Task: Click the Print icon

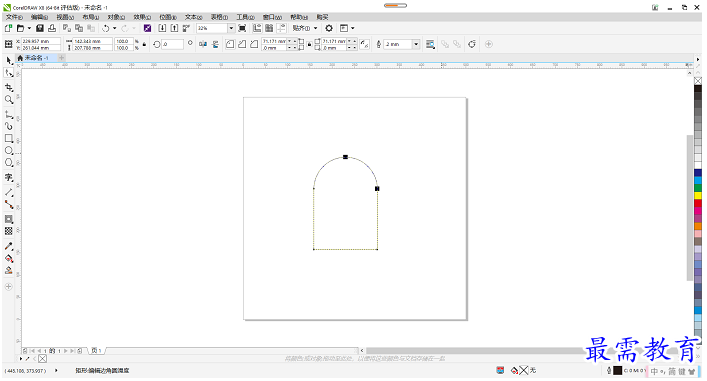Action: point(52,28)
